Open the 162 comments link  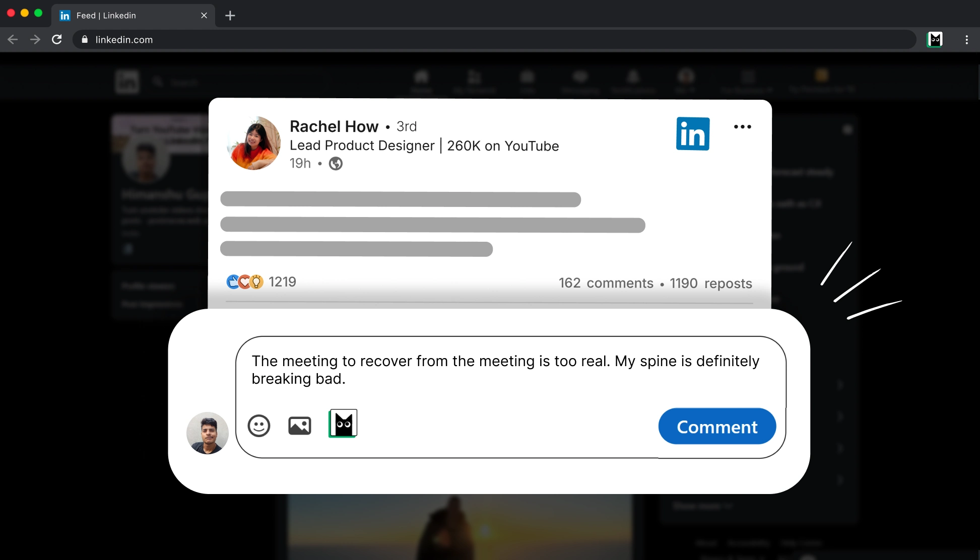(x=606, y=283)
